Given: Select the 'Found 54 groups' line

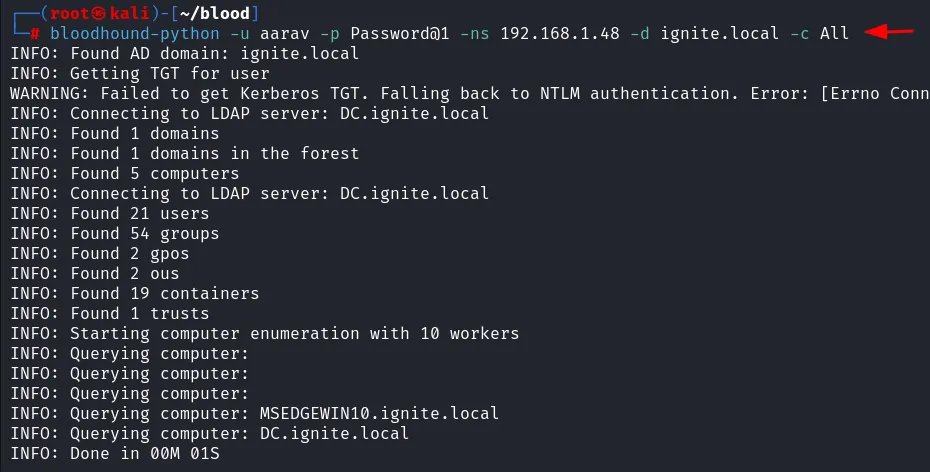Looking at the screenshot, I should click(114, 233).
